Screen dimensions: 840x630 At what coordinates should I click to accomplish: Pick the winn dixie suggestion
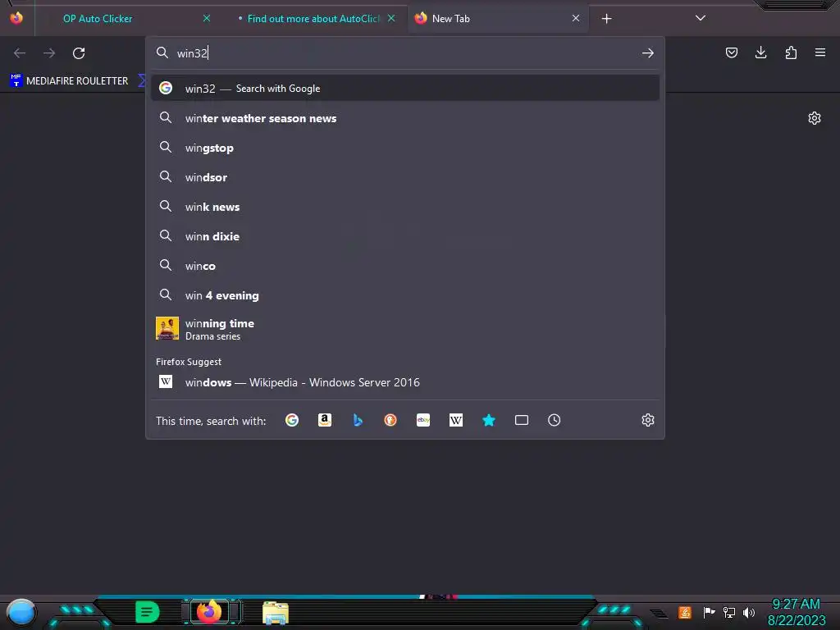[405, 236]
